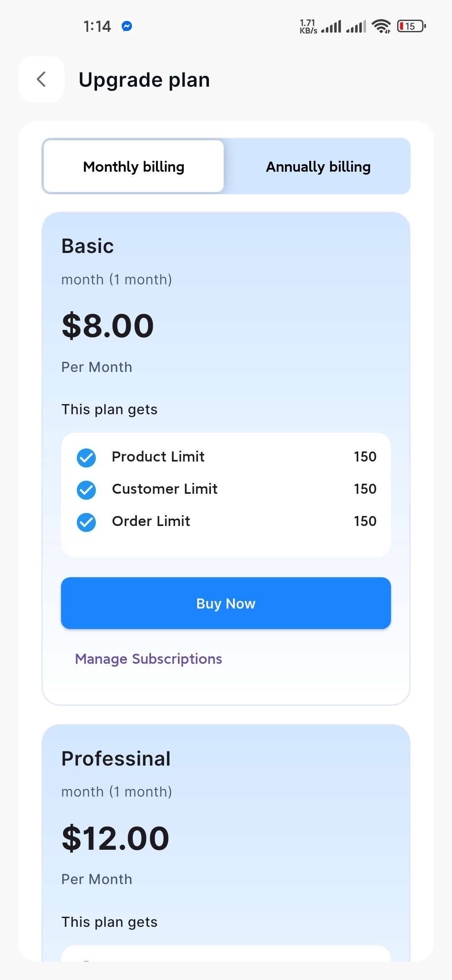Select the Basic plan title
452x980 pixels.
(x=87, y=246)
